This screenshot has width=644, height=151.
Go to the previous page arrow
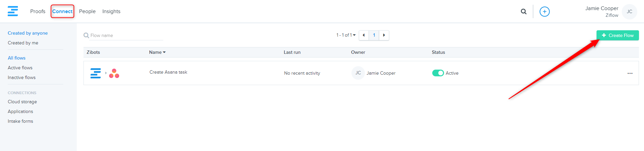[x=364, y=35]
